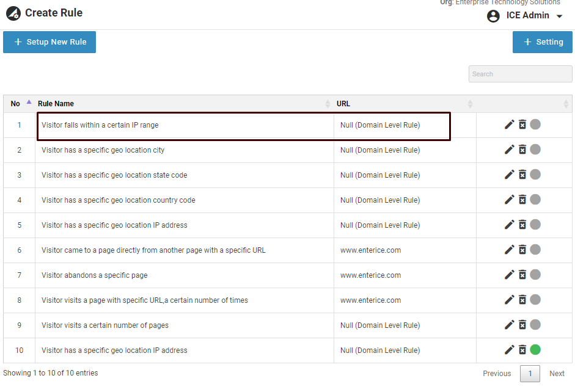Click the ICE Admin user avatar icon
This screenshot has height=392, width=575.
pos(493,16)
